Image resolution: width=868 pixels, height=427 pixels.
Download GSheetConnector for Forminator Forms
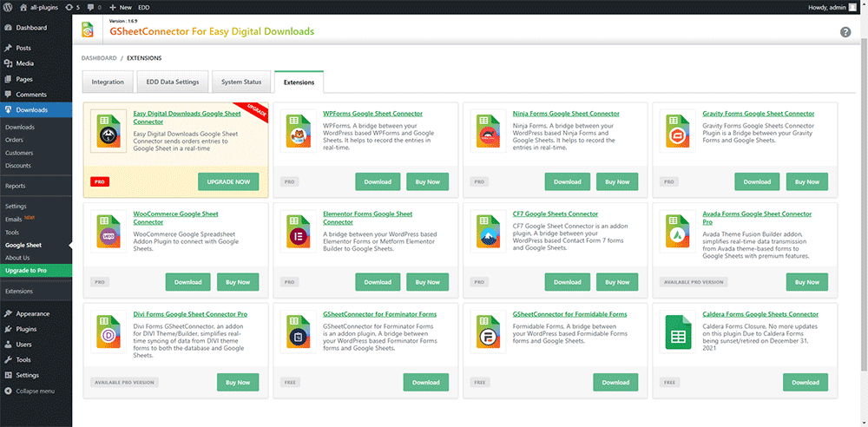(426, 382)
